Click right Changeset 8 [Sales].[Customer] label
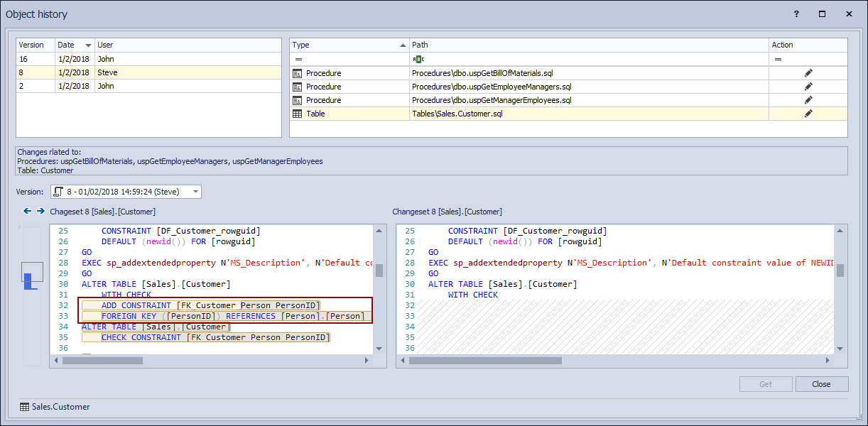Viewport: 868px width, 426px height. 447,212
